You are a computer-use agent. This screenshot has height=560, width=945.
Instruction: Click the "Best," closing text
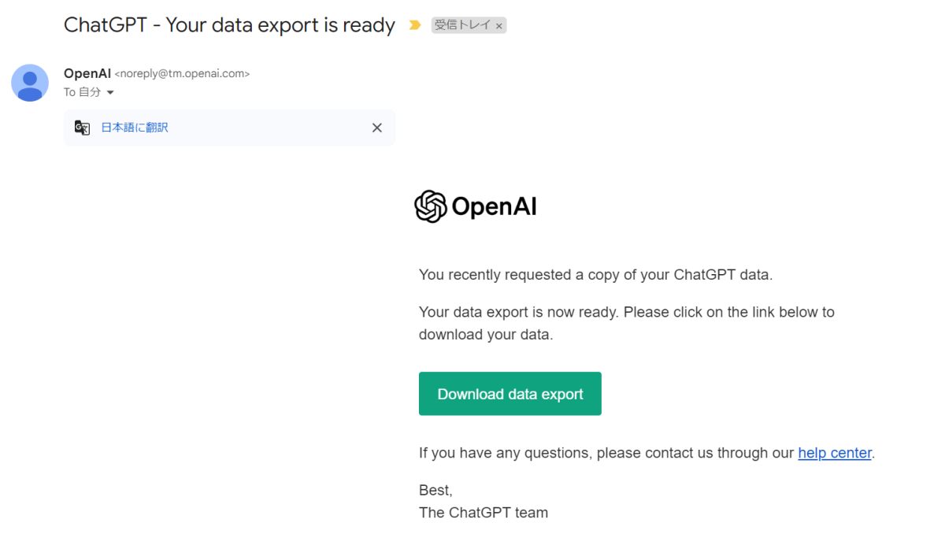[435, 491]
